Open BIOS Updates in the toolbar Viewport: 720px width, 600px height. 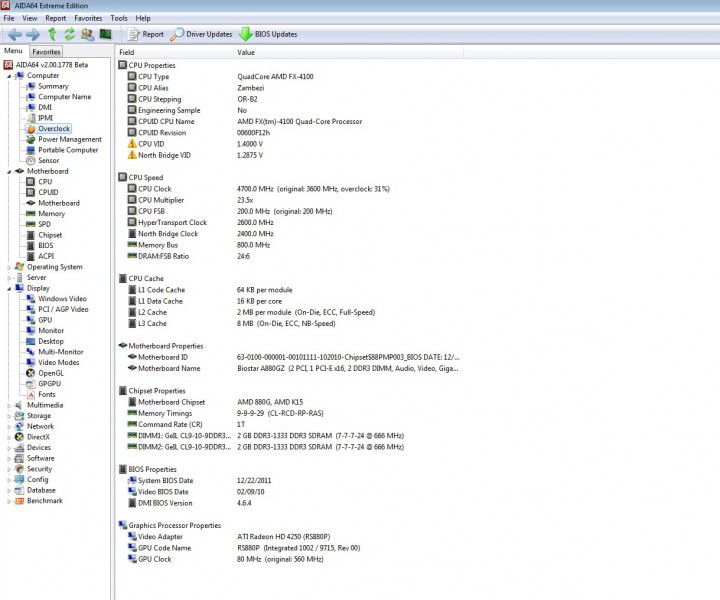point(268,34)
